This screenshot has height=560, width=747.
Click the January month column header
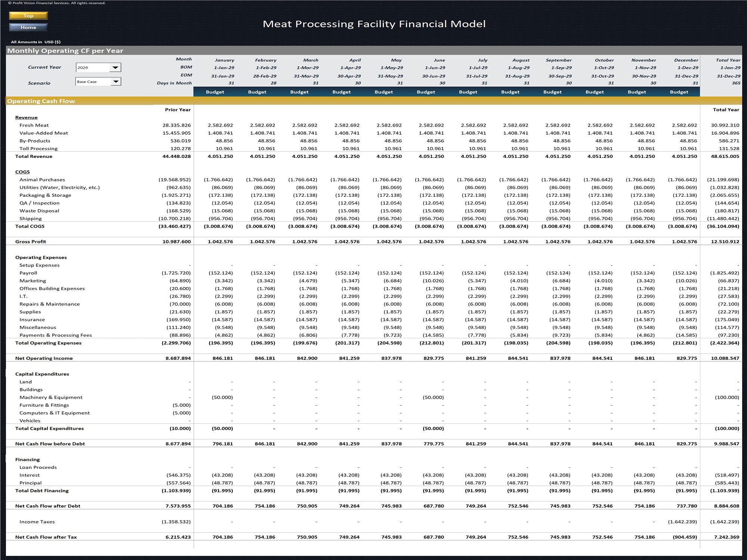tap(224, 60)
